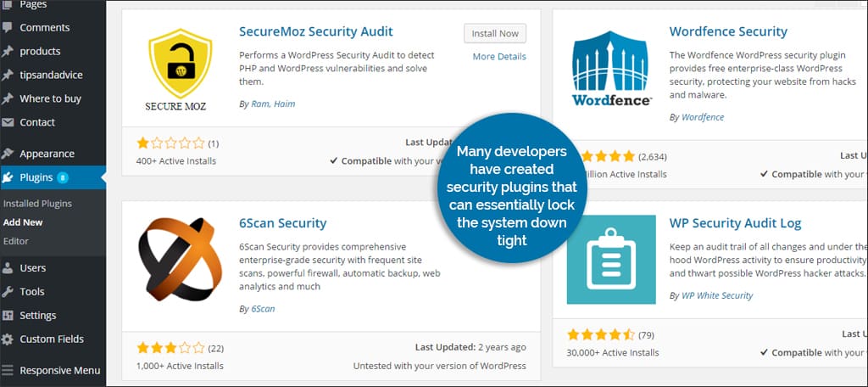Click the 6Scan orange and black logo

(x=180, y=260)
